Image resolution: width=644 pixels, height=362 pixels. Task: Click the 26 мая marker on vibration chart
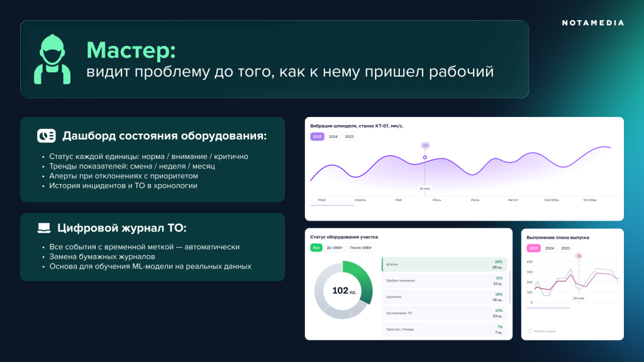[x=425, y=189]
